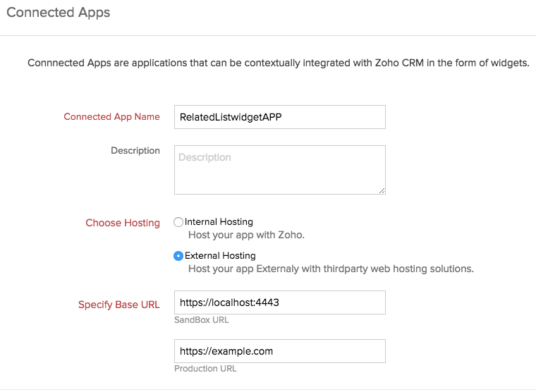536x392 pixels.
Task: Click the thirdparty web hosting hint text
Action: pos(330,269)
